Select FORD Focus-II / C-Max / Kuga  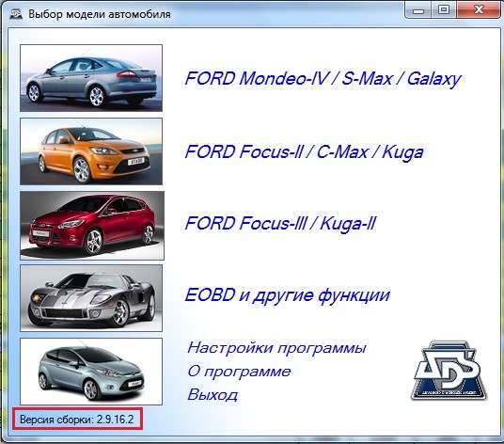[304, 152]
